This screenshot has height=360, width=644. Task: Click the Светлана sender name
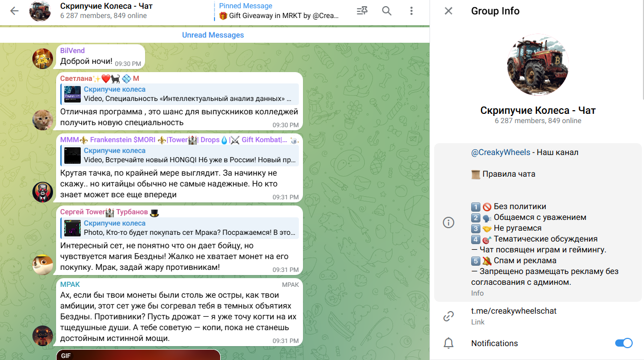(100, 78)
